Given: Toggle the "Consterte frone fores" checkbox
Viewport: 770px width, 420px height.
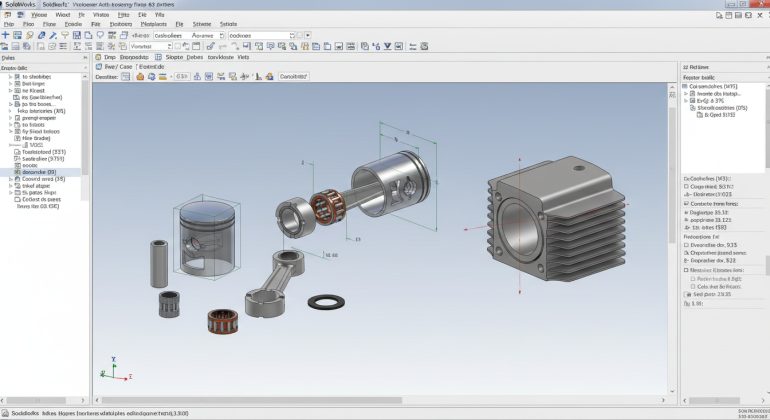Looking at the screenshot, I should click(686, 203).
